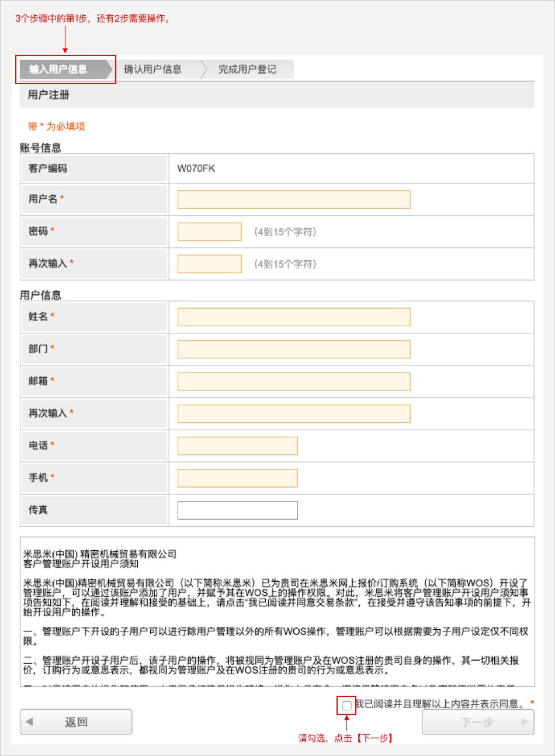Click the 电话 input field
Viewport: 555px width, 756px height.
point(237,446)
